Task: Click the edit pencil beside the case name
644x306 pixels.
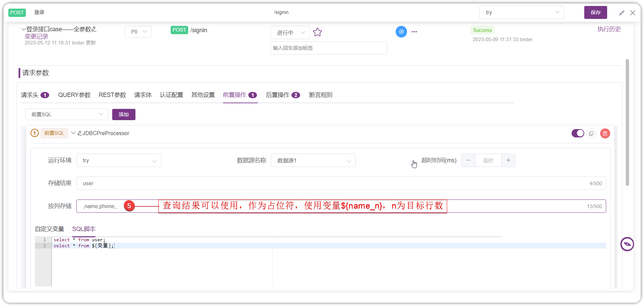Action: pos(94,29)
